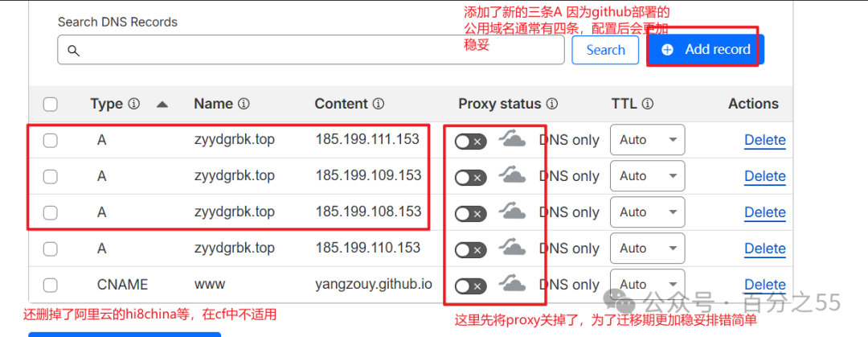This screenshot has height=337, width=868.
Task: Expand TTL dropdown for 185.199.110.153 record
Action: (647, 249)
